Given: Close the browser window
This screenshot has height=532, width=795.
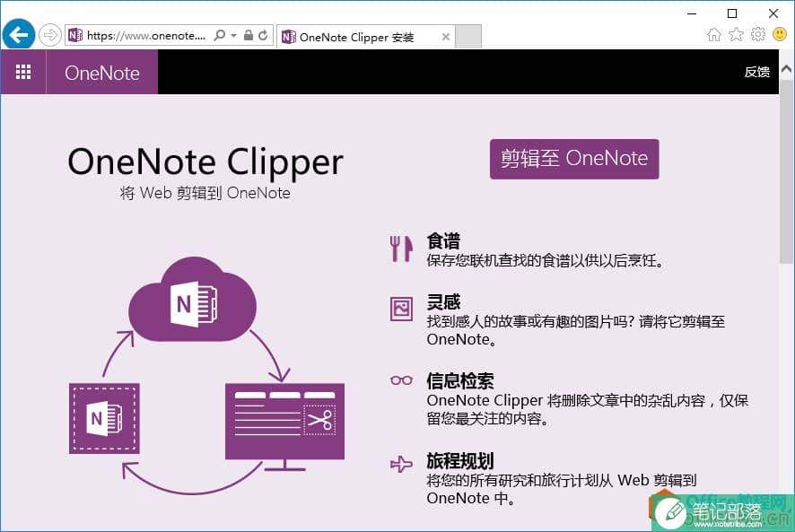Looking at the screenshot, I should pyautogui.click(x=773, y=13).
